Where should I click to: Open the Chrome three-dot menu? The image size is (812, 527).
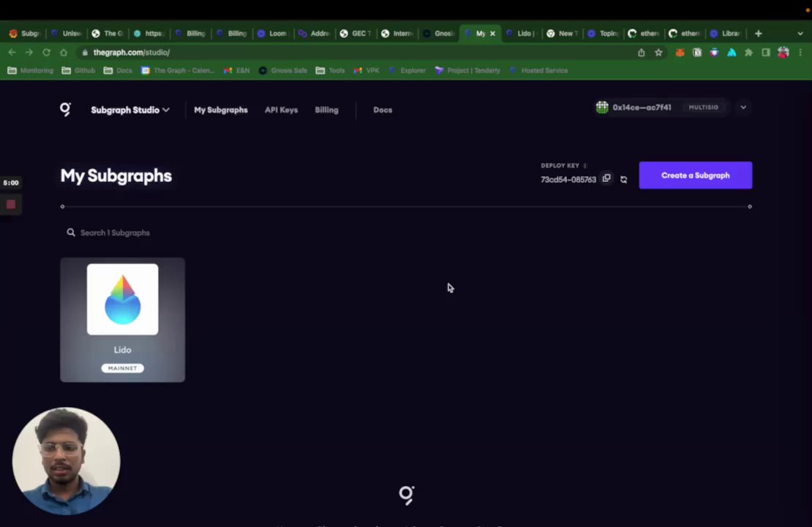click(800, 53)
